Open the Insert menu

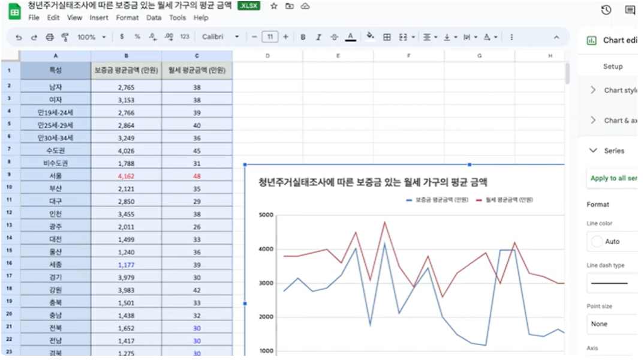click(99, 18)
